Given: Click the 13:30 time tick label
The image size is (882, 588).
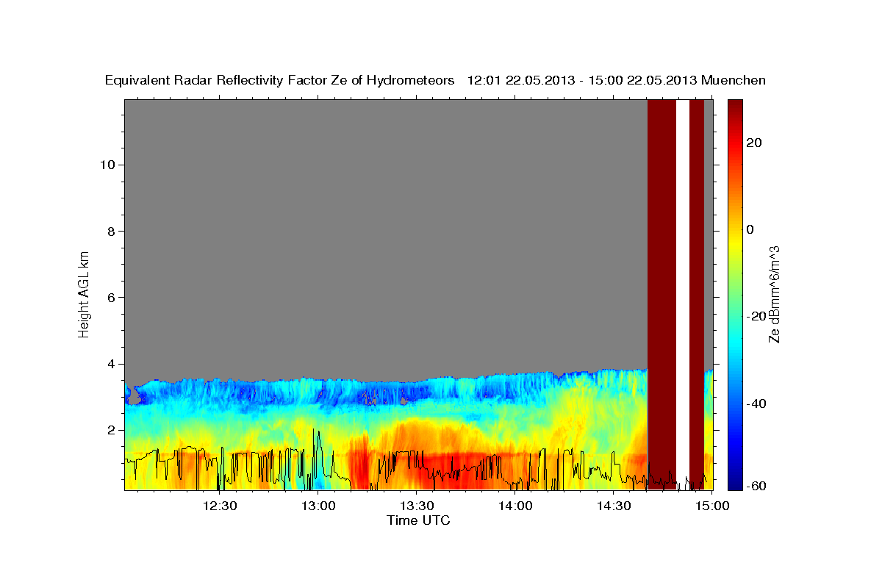Looking at the screenshot, I should [417, 506].
